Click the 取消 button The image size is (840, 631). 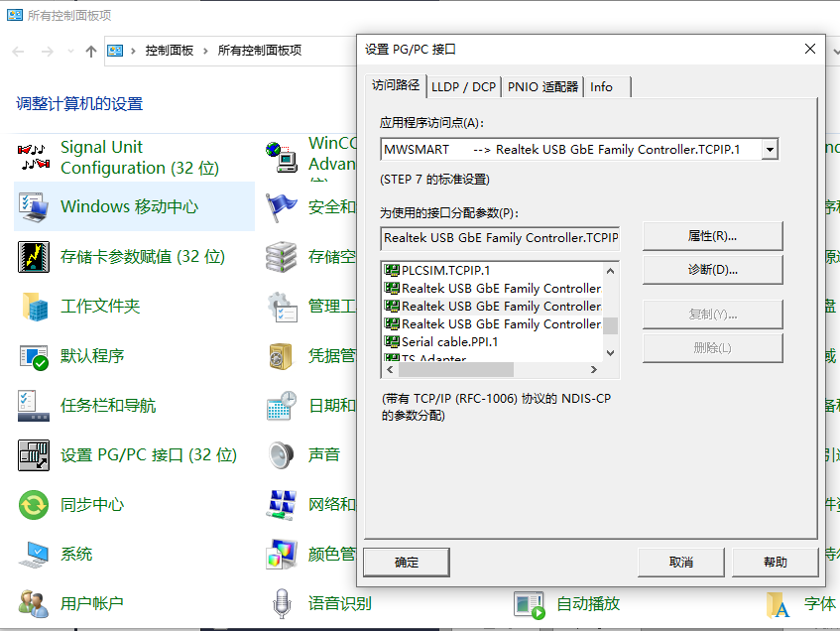pyautogui.click(x=681, y=563)
